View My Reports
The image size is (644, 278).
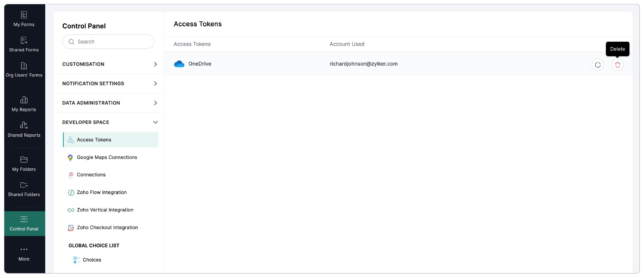24,104
